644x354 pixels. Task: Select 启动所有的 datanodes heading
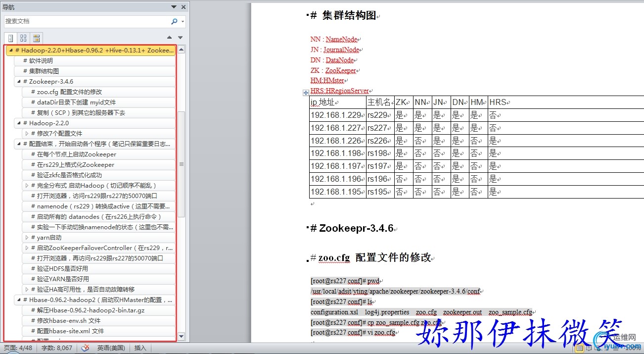click(98, 216)
